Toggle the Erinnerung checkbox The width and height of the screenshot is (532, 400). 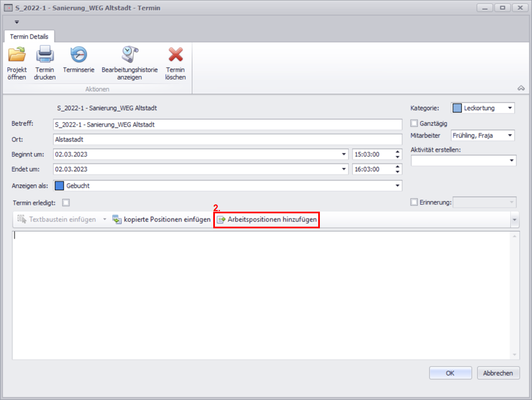click(x=414, y=203)
